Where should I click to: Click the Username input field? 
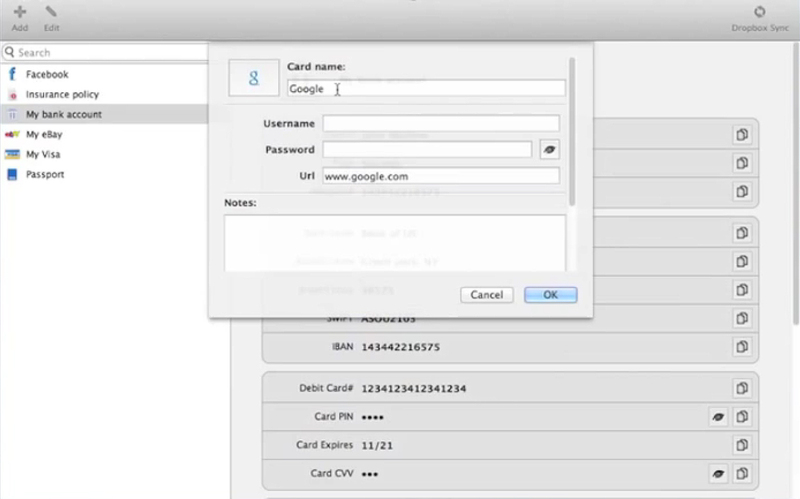coord(441,123)
